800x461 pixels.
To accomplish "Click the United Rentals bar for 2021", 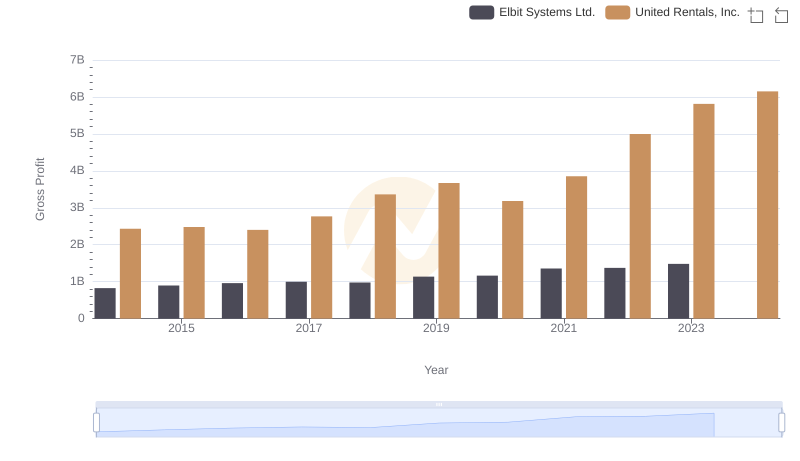I will 576,247.
